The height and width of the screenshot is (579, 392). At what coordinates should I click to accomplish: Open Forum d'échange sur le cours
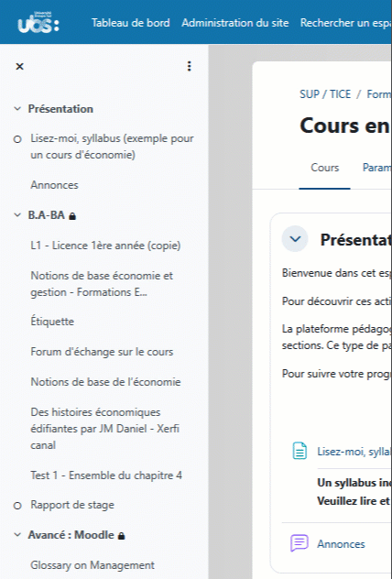(102, 352)
